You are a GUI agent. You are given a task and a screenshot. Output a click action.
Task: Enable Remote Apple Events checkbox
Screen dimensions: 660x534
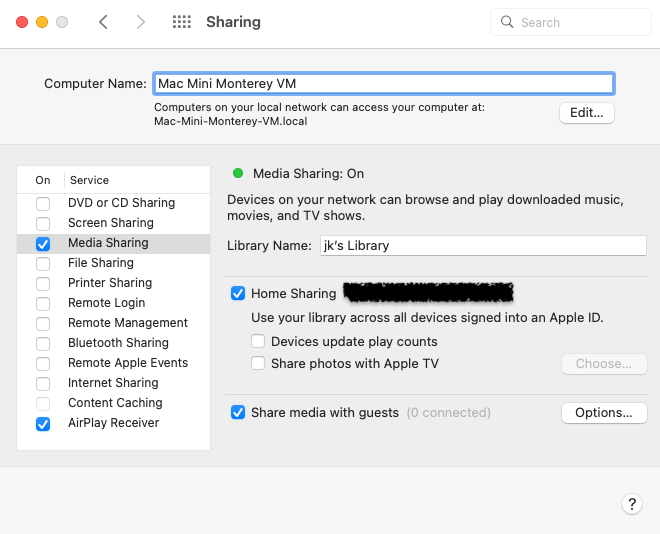tap(43, 364)
